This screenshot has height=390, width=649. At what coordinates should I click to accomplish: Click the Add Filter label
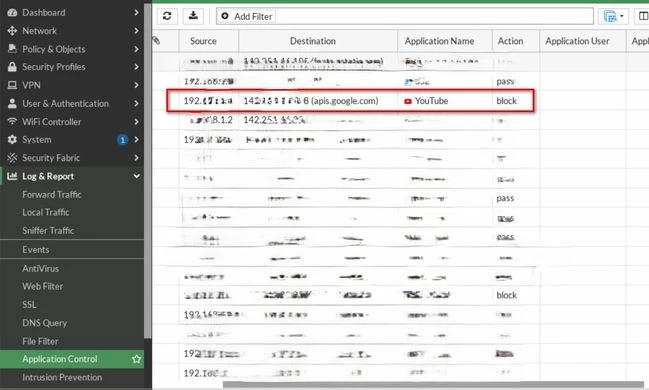pos(253,17)
